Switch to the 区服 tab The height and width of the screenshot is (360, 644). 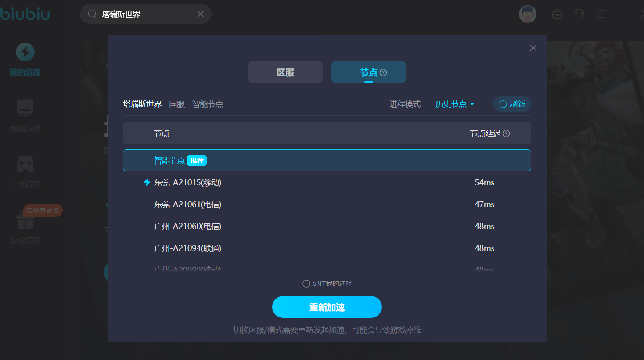click(285, 72)
